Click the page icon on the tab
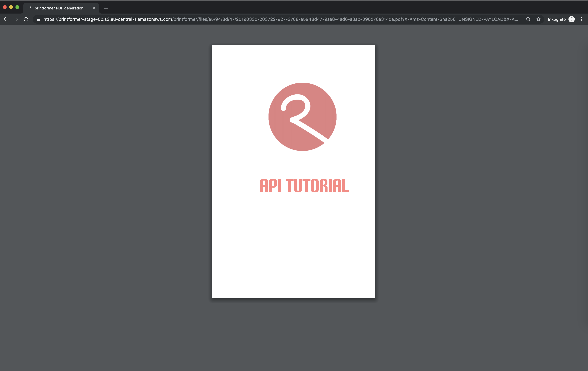This screenshot has width=588, height=371. pos(29,8)
